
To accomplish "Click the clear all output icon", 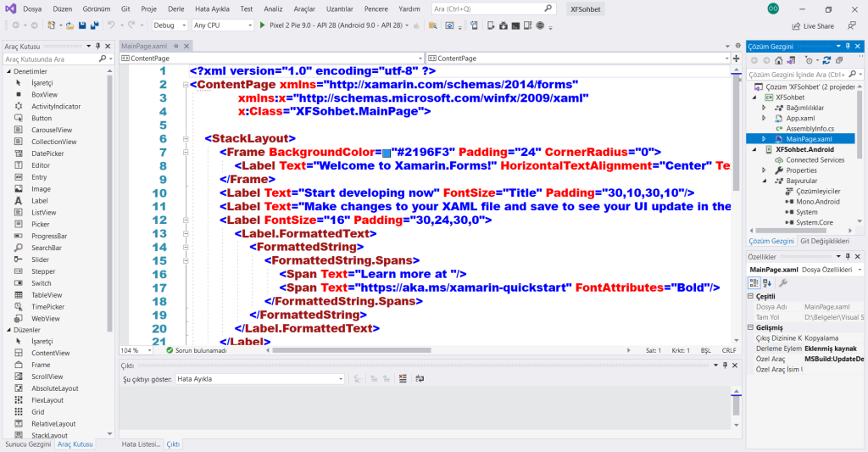I will click(403, 378).
